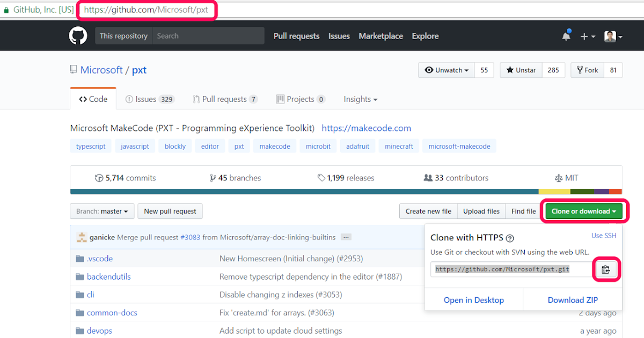The width and height of the screenshot is (644, 338).
Task: Open the Pull requests tab
Action: (x=225, y=99)
